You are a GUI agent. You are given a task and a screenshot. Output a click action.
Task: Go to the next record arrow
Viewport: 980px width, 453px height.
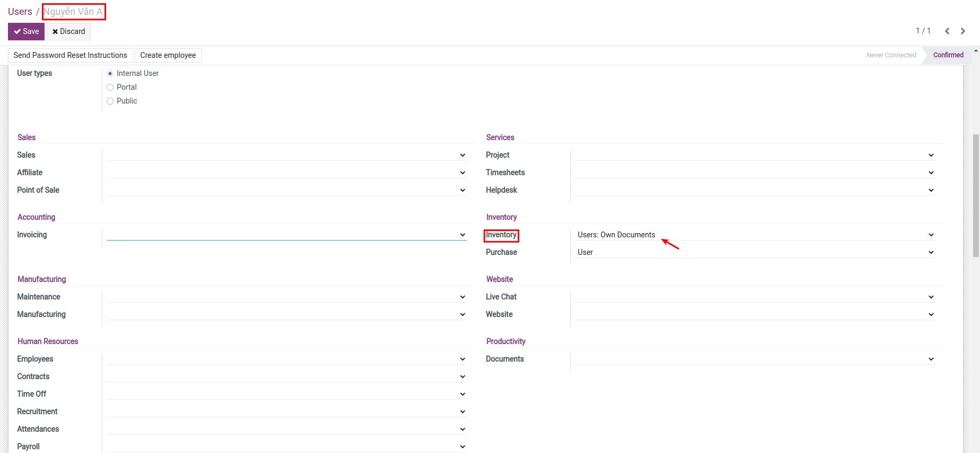tap(962, 31)
